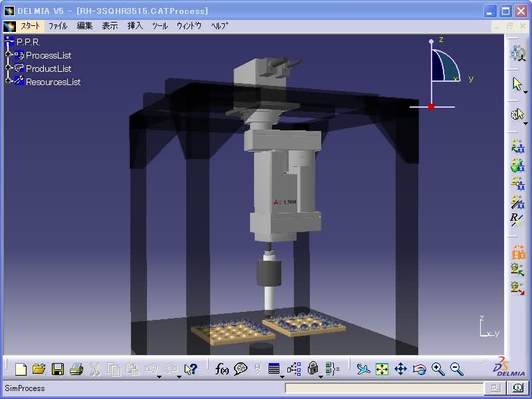Activate the Pan view tool
The height and width of the screenshot is (399, 532).
click(x=400, y=369)
